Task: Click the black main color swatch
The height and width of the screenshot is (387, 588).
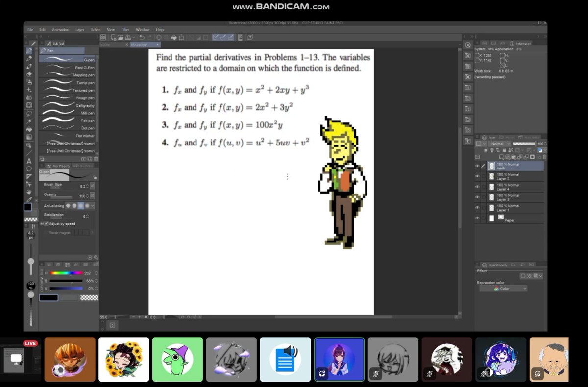Action: [49, 297]
